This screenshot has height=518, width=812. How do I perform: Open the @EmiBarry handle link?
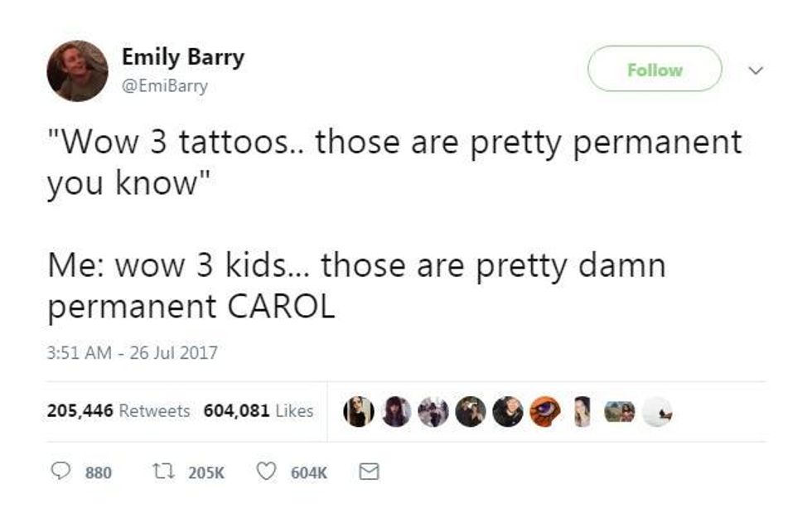(165, 85)
